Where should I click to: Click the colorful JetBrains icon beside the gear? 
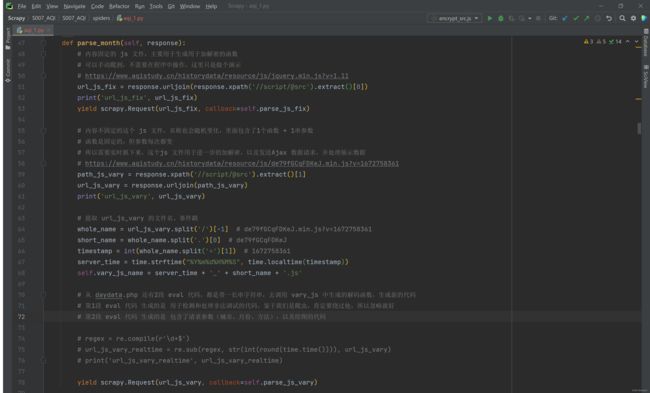pos(644,18)
